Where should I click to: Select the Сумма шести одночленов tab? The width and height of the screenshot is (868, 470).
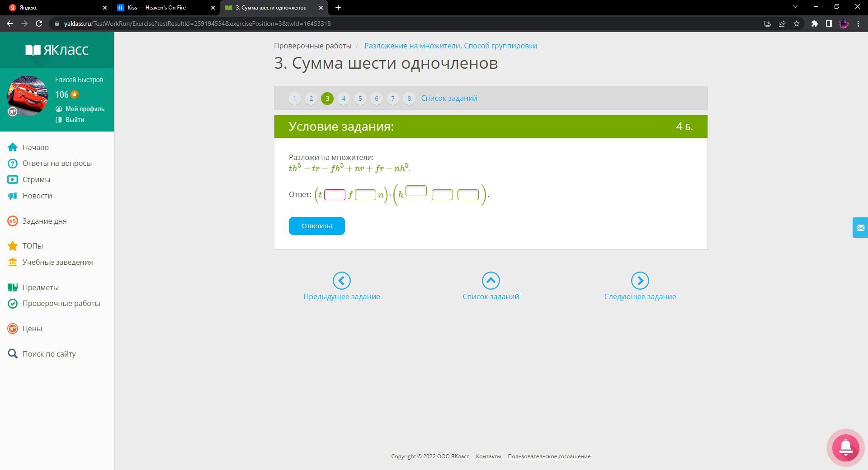(x=274, y=8)
